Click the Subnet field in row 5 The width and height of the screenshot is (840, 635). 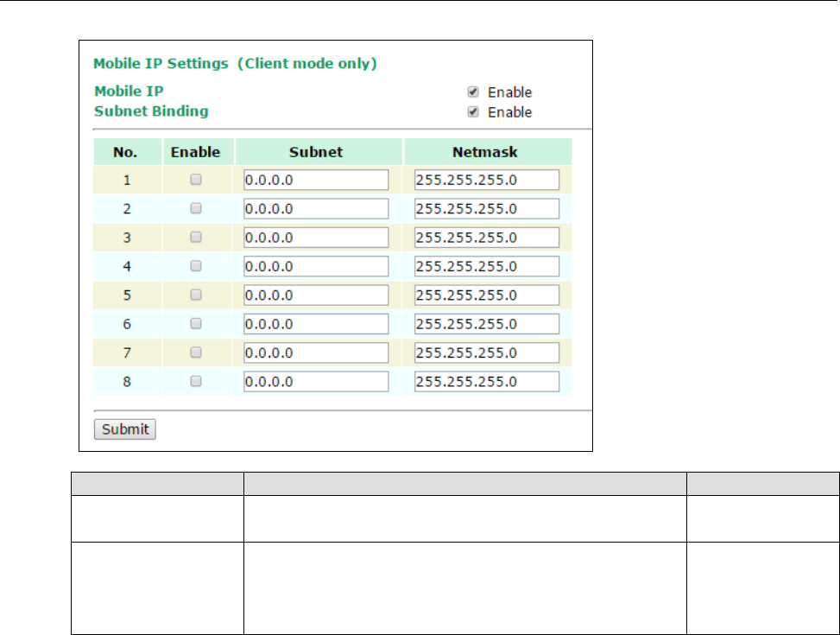[x=316, y=295]
